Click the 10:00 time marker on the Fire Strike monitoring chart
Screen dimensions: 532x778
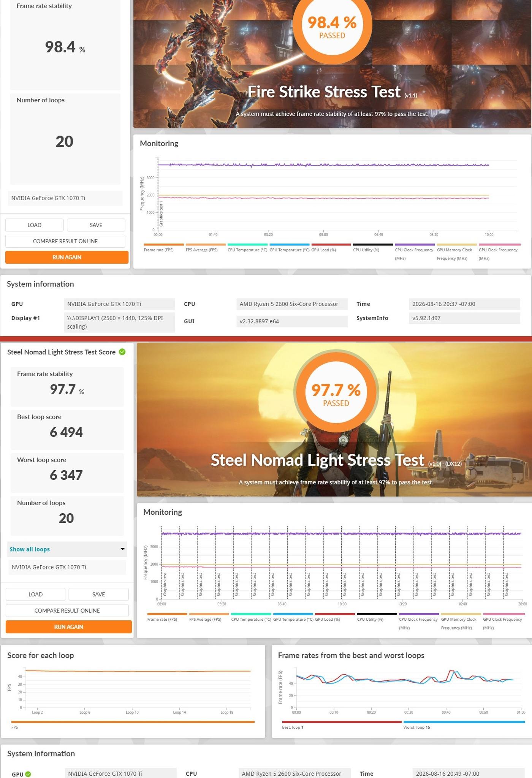[x=489, y=234]
